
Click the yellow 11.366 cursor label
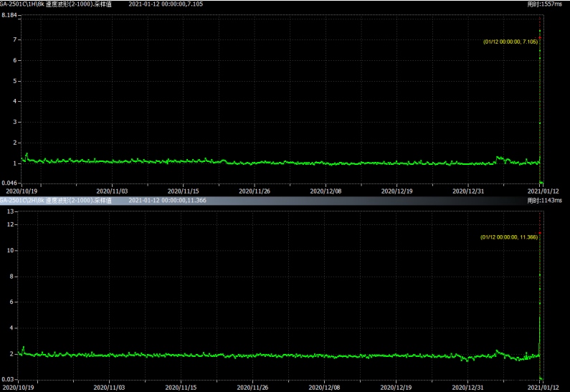pyautogui.click(x=508, y=237)
